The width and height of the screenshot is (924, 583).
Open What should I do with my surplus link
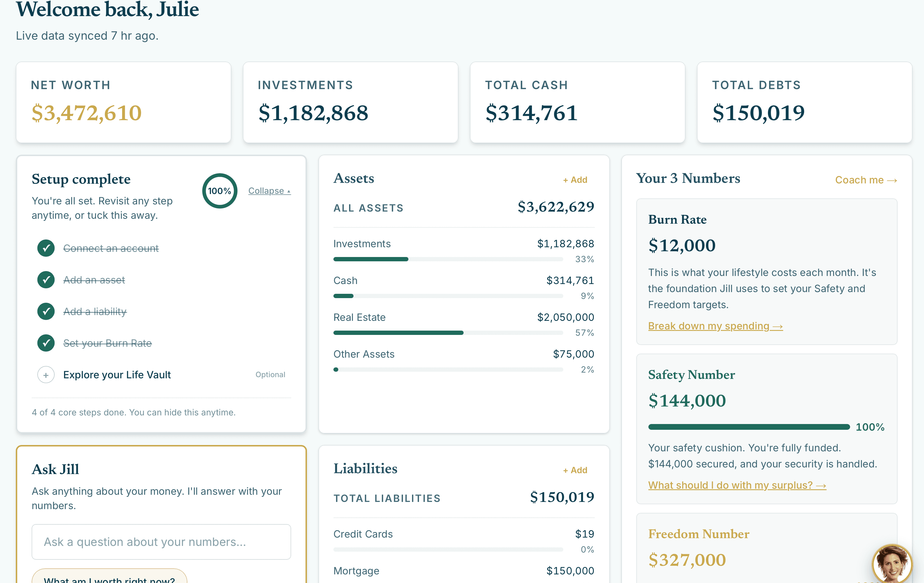point(737,485)
